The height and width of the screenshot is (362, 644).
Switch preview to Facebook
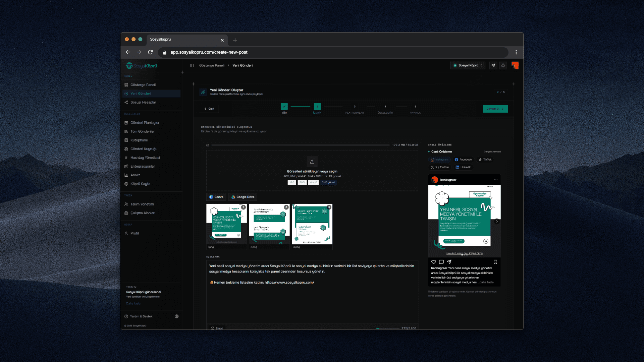[463, 160]
